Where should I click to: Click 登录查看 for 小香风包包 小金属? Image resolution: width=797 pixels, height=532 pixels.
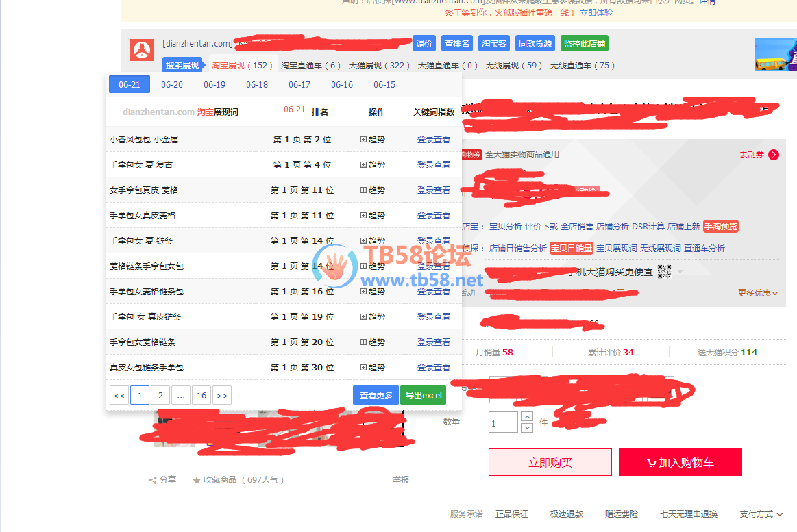click(x=434, y=140)
